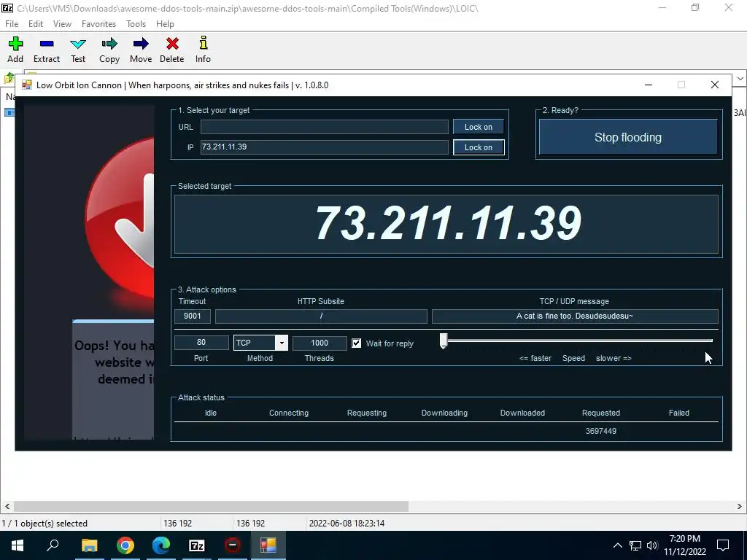747x560 pixels.
Task: Click the Port field showing 80
Action: point(201,343)
